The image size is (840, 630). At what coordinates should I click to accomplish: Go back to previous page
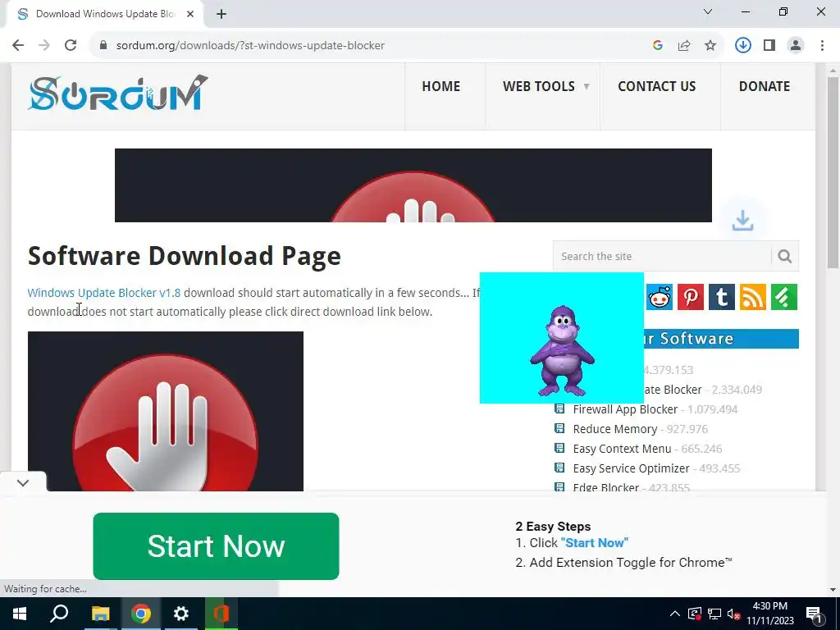pos(18,46)
